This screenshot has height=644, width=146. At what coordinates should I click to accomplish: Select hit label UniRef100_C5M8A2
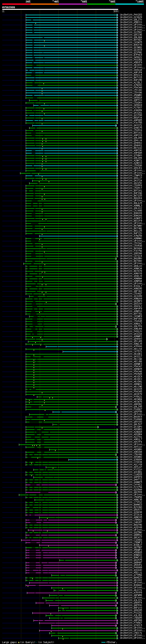tap(131, 520)
